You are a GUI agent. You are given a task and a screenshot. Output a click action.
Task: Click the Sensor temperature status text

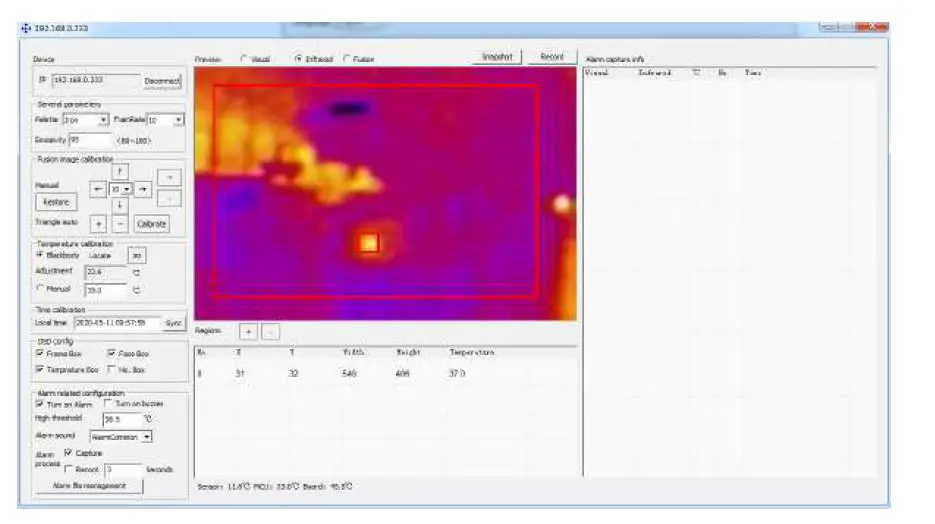tap(224, 486)
